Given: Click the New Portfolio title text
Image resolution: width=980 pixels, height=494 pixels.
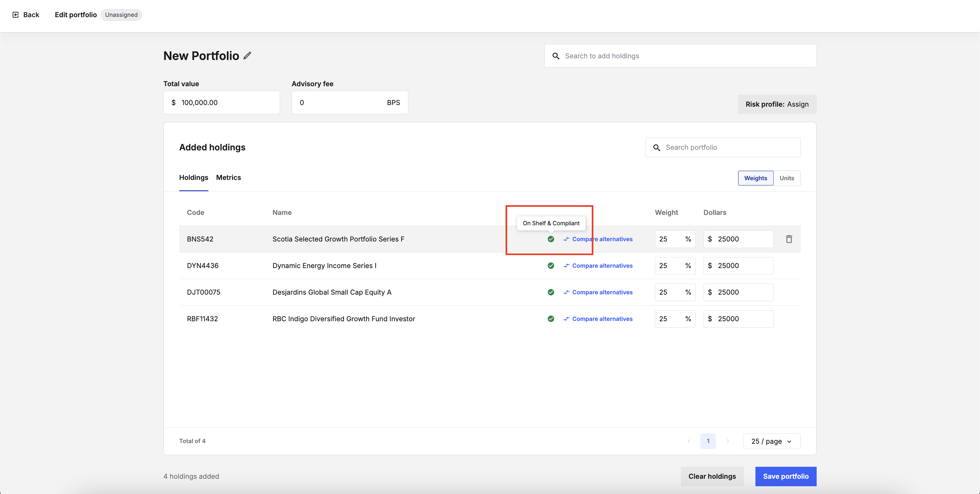Looking at the screenshot, I should (x=201, y=55).
